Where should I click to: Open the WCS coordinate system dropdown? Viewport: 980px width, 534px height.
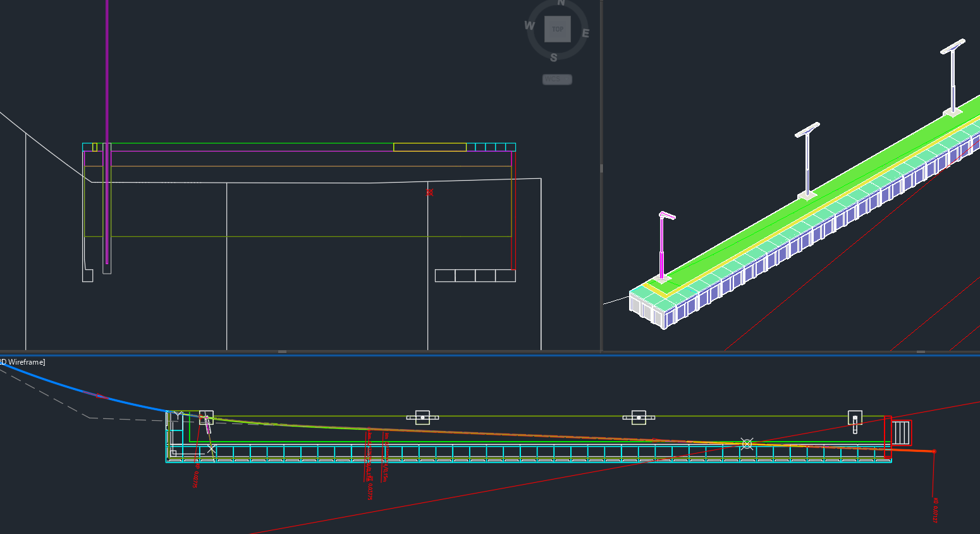(557, 80)
